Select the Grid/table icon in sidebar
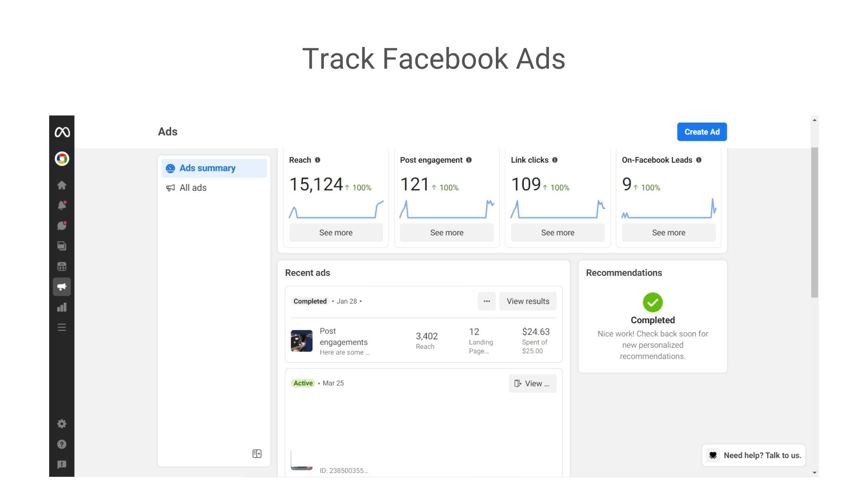The height and width of the screenshot is (492, 868). coord(61,266)
